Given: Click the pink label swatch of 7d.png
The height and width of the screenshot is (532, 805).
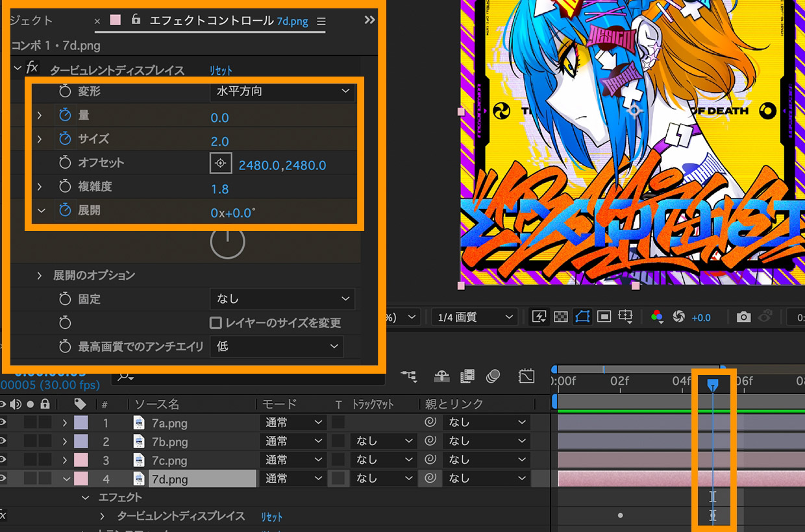Looking at the screenshot, I should tap(80, 479).
